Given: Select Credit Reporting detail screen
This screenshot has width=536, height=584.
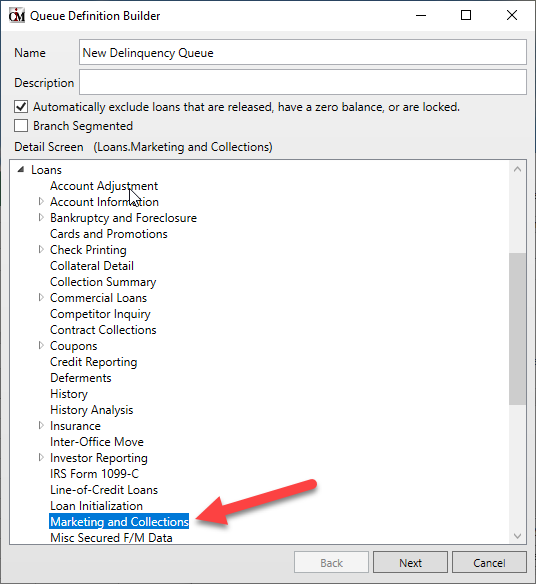Looking at the screenshot, I should [x=93, y=362].
